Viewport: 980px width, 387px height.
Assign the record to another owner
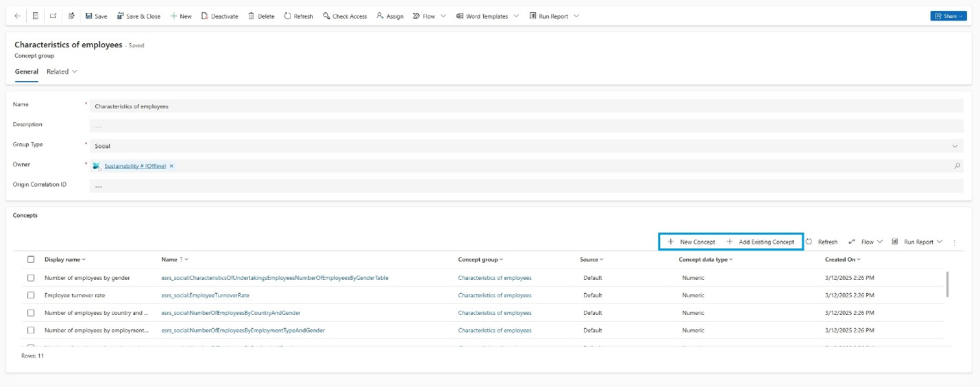390,16
